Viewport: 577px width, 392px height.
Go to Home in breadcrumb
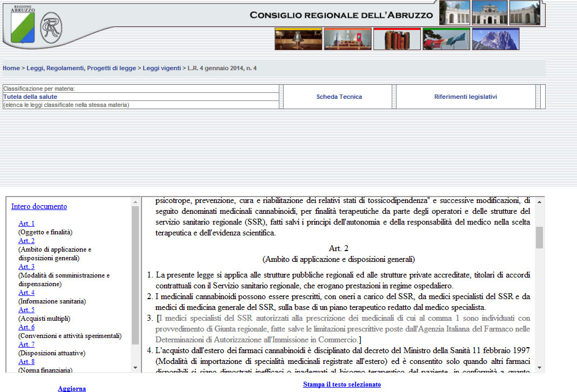point(11,69)
